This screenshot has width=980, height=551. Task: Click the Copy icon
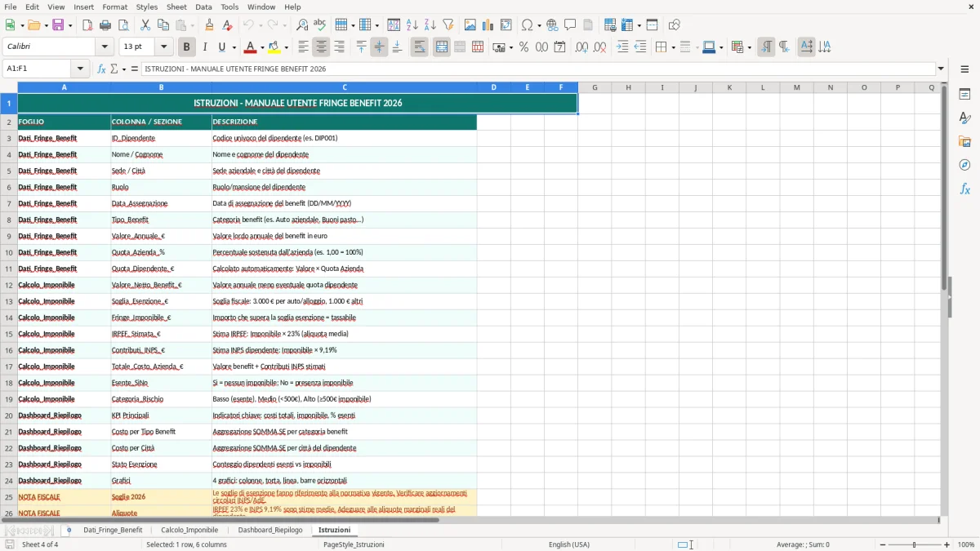point(163,25)
